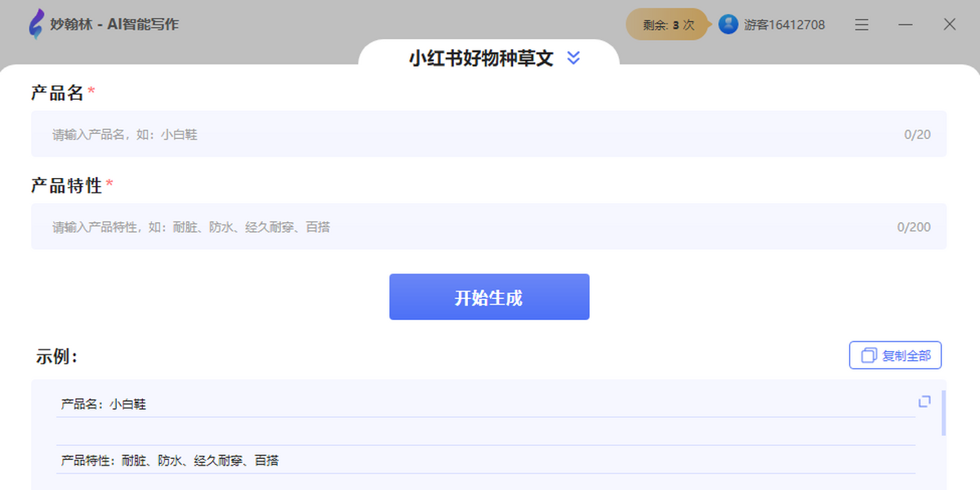Copy everything with 复制全部 button

pos(895,355)
